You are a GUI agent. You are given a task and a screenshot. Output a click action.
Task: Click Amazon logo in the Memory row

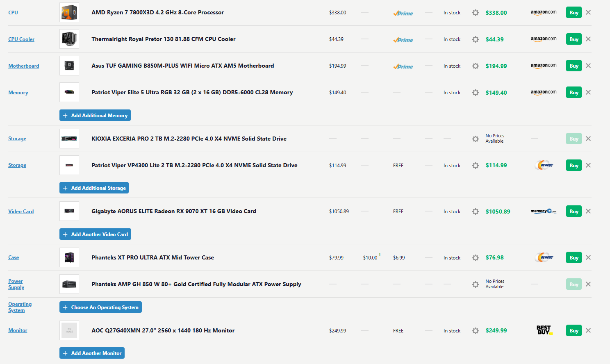coord(544,92)
